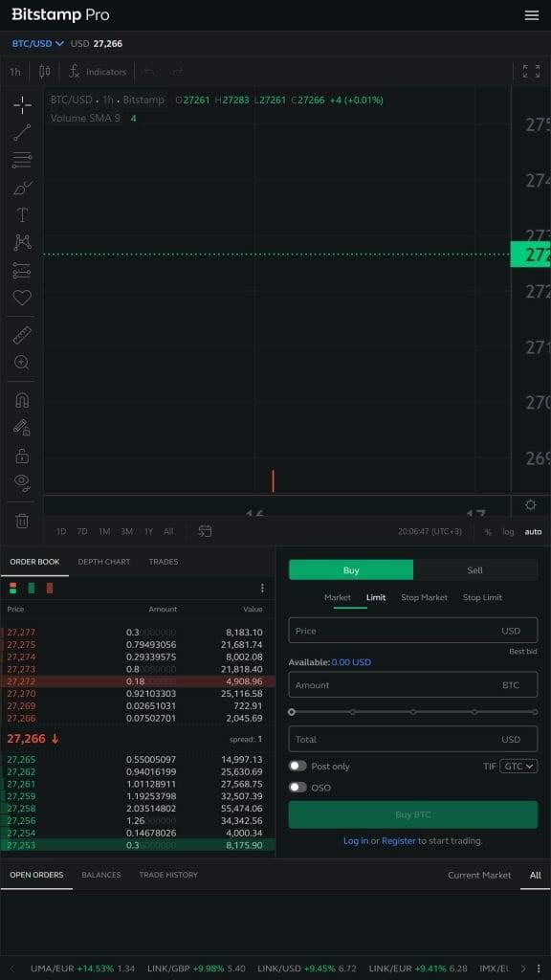This screenshot has width=551, height=980.
Task: Open the Trade History tab
Action: (168, 875)
